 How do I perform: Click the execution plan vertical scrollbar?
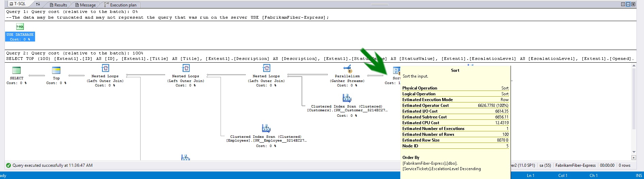(634, 99)
